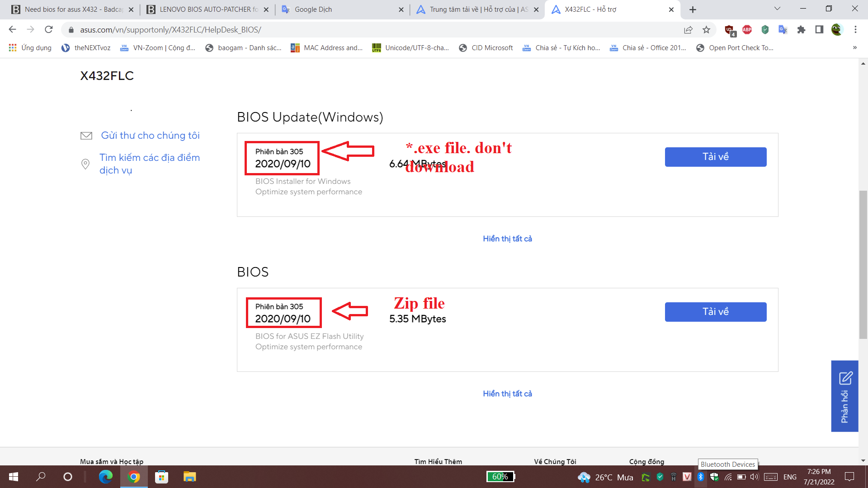The height and width of the screenshot is (488, 868).
Task: Click the page reload icon
Action: [49, 30]
